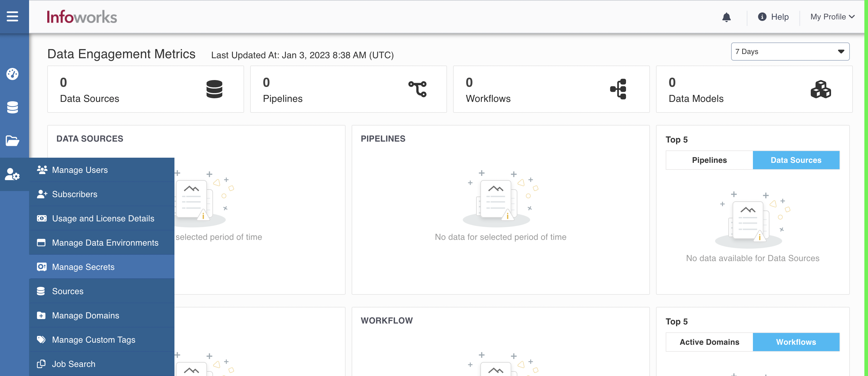
Task: Click the notifications bell icon
Action: tap(727, 17)
